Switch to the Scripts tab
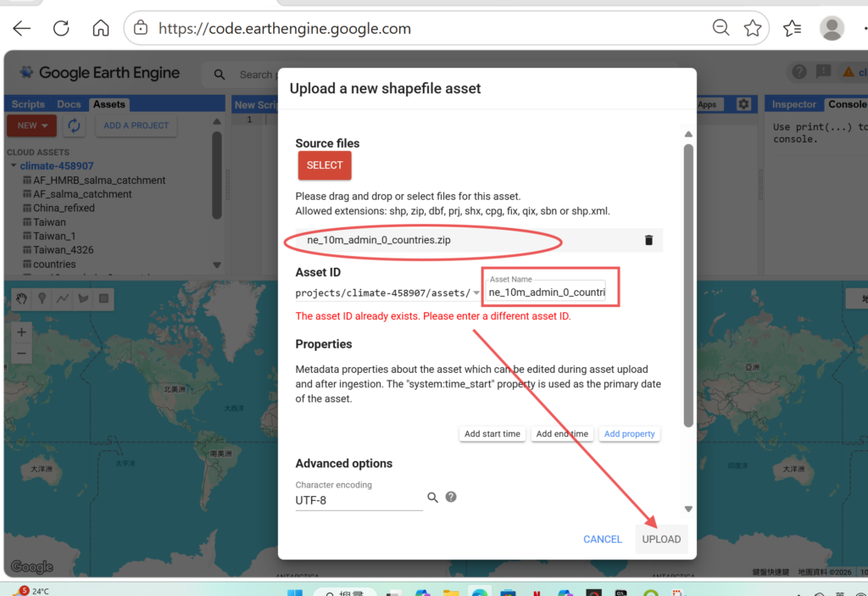 tap(28, 104)
